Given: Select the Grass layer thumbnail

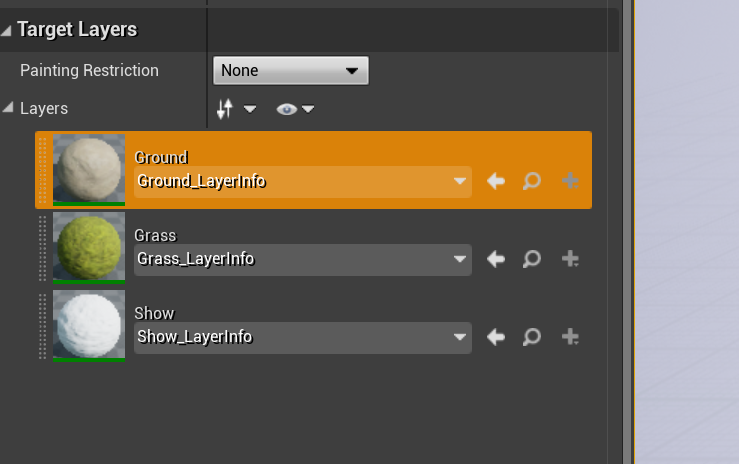Looking at the screenshot, I should 89,248.
